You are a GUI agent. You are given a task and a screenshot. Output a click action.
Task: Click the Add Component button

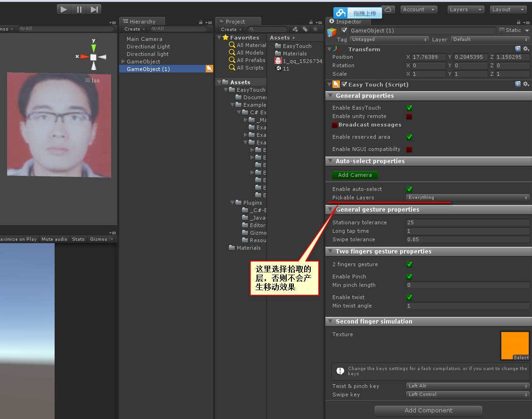[428, 411]
